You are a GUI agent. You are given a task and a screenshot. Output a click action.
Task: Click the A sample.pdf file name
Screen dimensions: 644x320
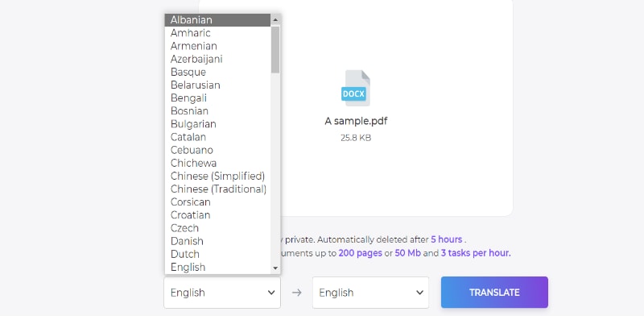pos(356,122)
